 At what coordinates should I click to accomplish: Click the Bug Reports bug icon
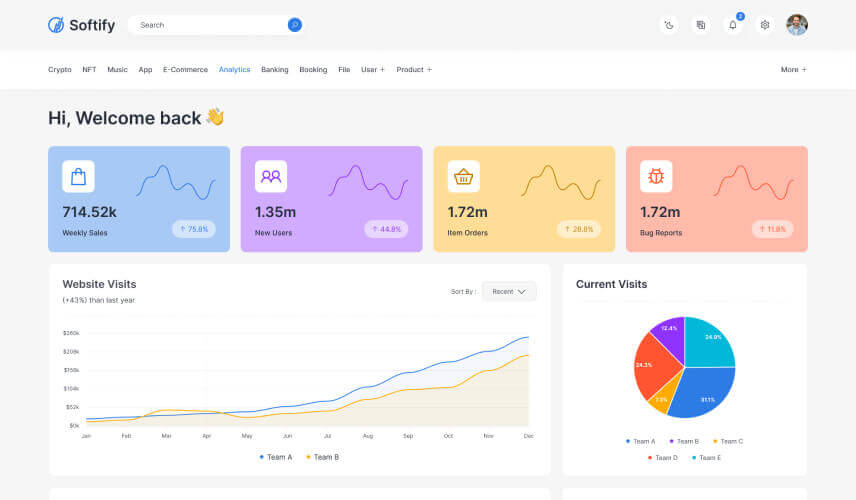[656, 176]
